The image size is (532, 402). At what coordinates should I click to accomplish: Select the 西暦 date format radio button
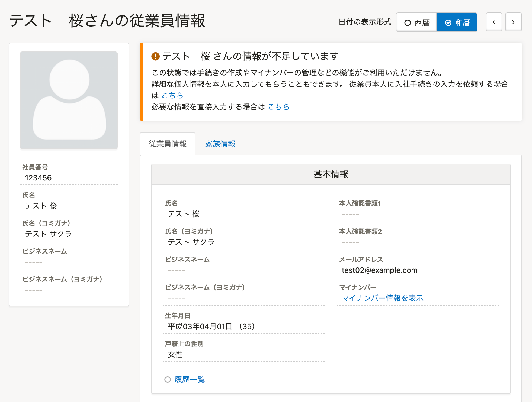416,22
